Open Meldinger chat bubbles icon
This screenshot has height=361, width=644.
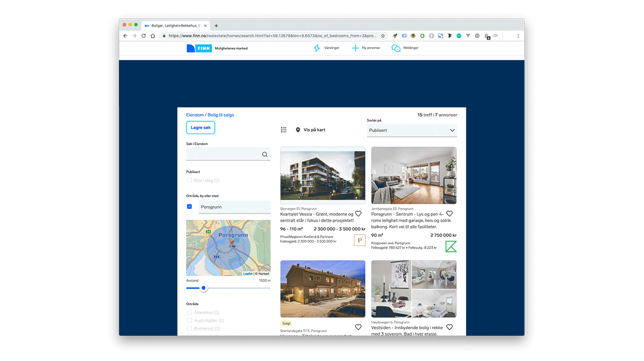pos(396,48)
